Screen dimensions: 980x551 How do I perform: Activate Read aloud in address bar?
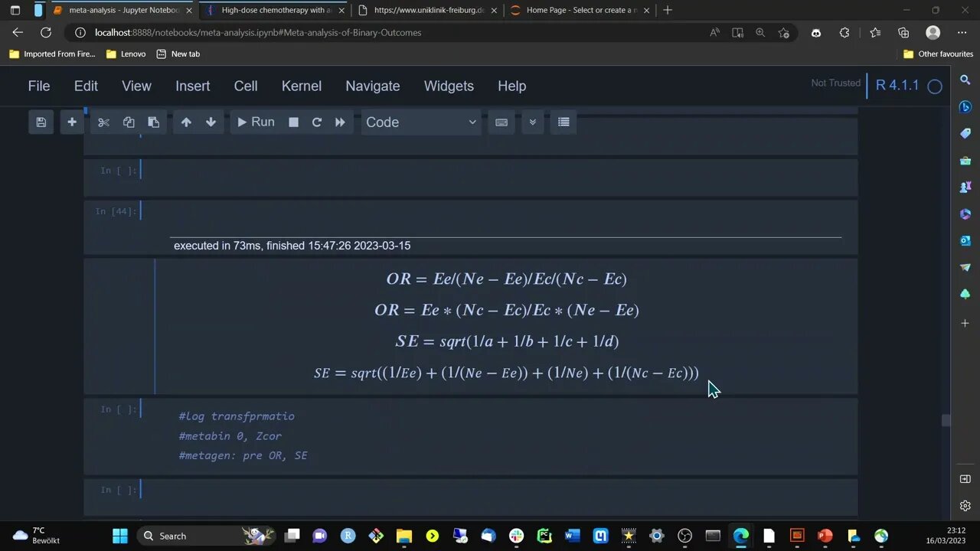pos(714,33)
